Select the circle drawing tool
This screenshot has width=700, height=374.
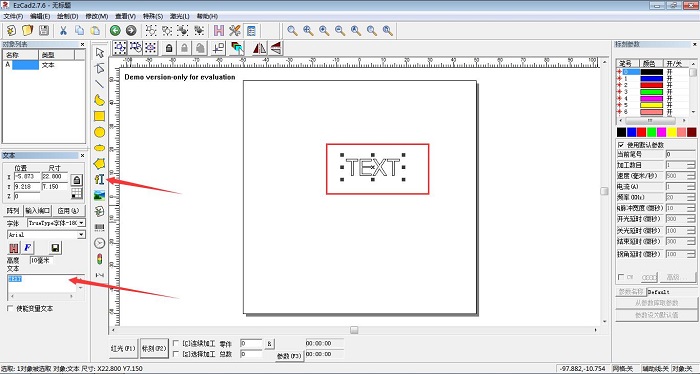point(99,132)
